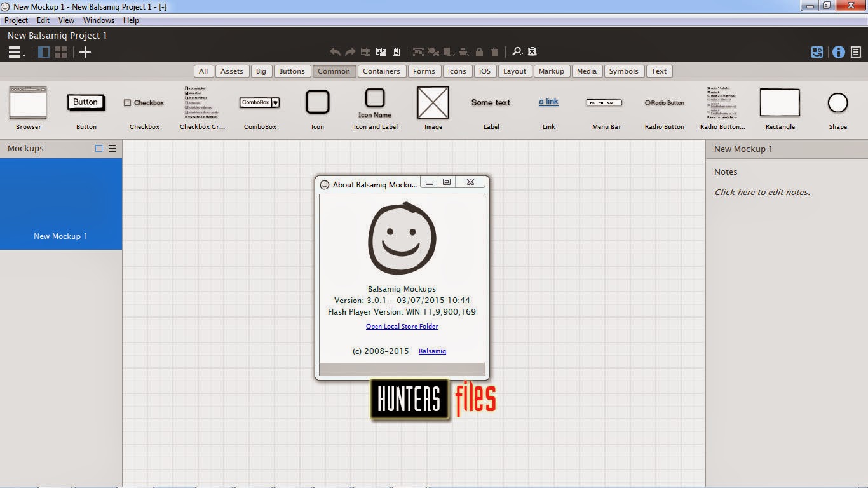Toggle the project notes panel icon

click(856, 52)
